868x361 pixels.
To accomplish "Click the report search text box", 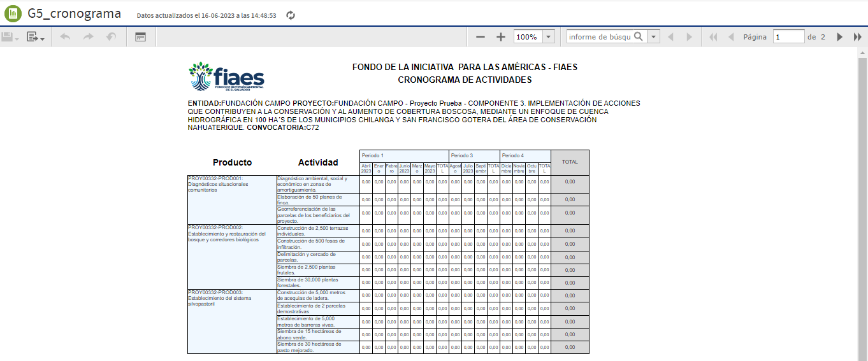I will click(599, 37).
